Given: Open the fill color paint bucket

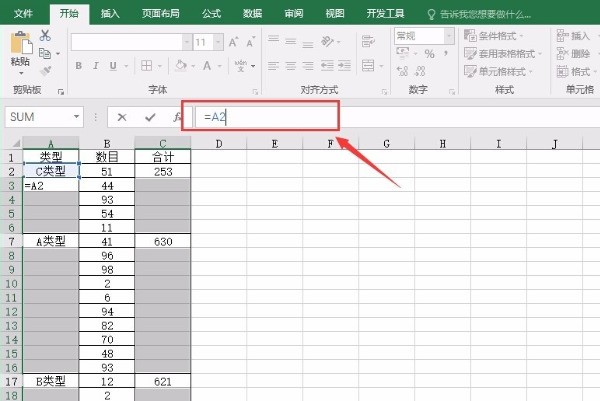Looking at the screenshot, I should click(181, 66).
